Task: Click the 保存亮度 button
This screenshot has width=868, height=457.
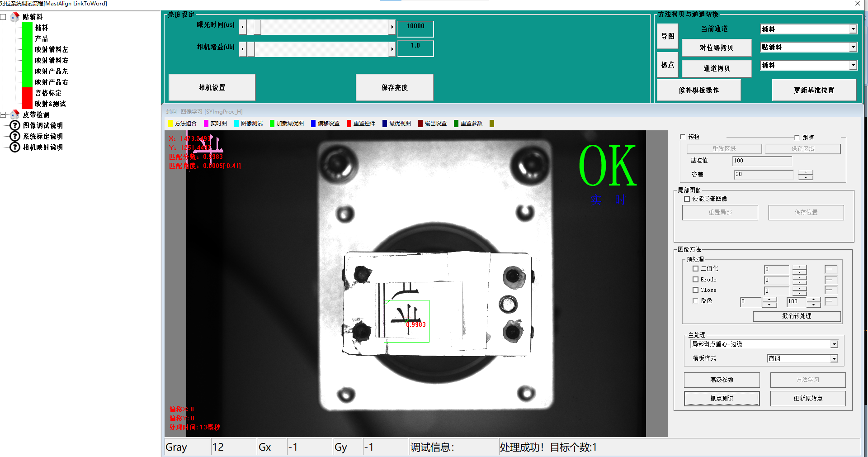Action: (x=394, y=87)
